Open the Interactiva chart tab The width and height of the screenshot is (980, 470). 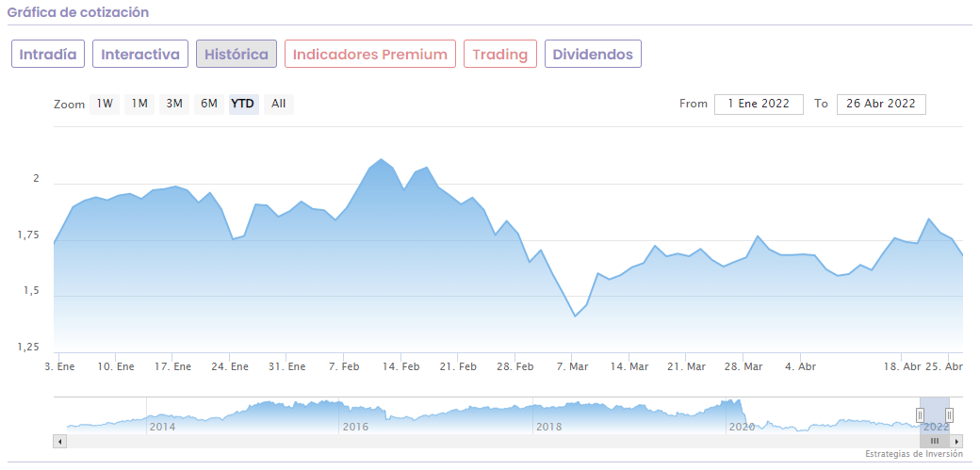click(x=140, y=54)
